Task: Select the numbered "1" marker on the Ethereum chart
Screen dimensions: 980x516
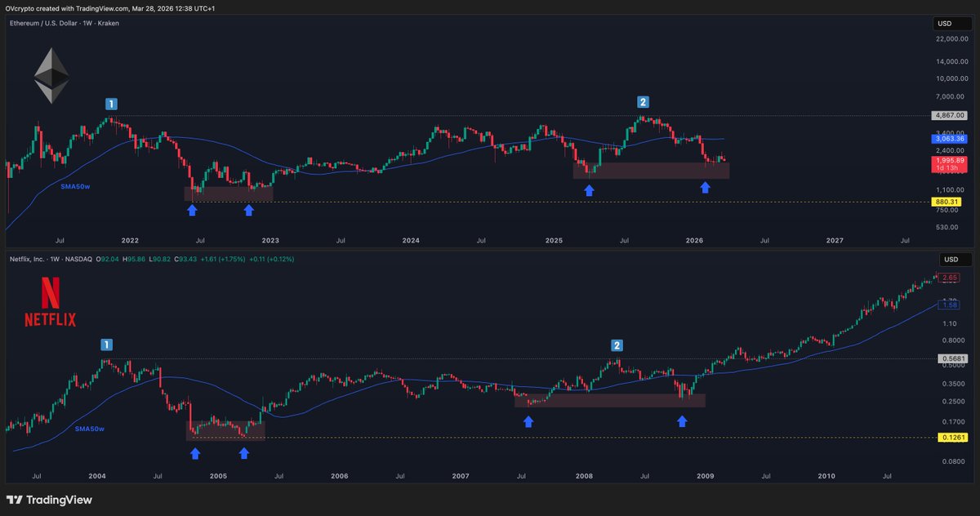Action: pos(112,104)
